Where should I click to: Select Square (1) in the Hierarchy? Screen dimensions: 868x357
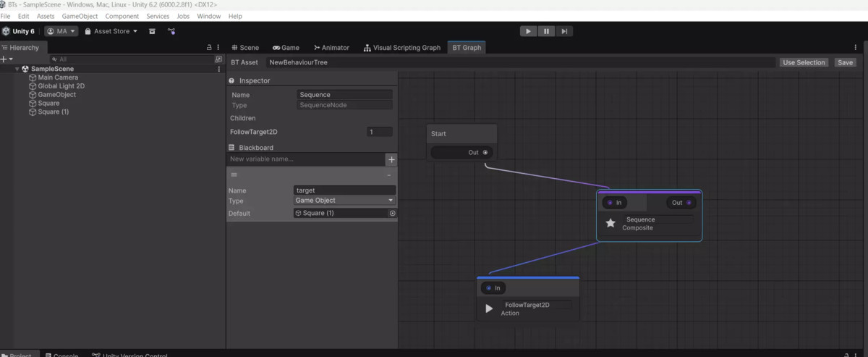point(54,112)
